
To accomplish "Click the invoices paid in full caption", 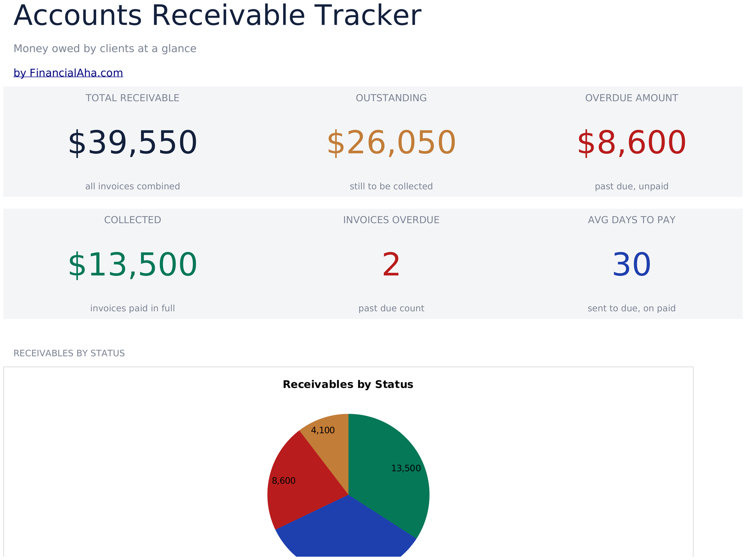I will click(x=132, y=308).
